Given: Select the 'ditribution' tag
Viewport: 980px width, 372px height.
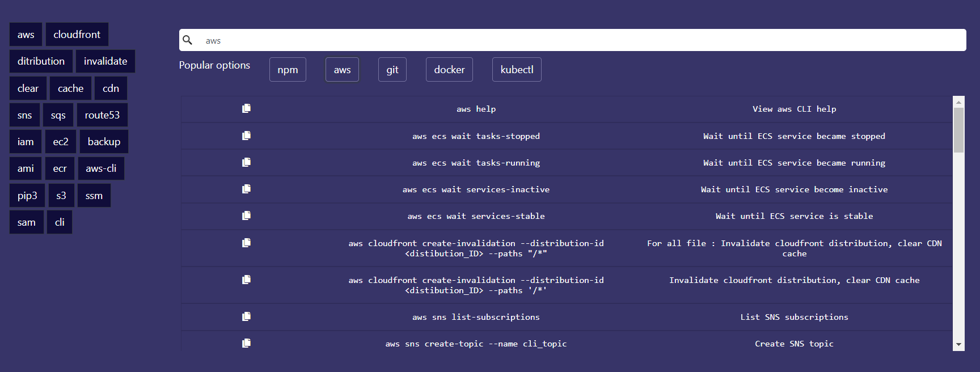Looking at the screenshot, I should (41, 61).
